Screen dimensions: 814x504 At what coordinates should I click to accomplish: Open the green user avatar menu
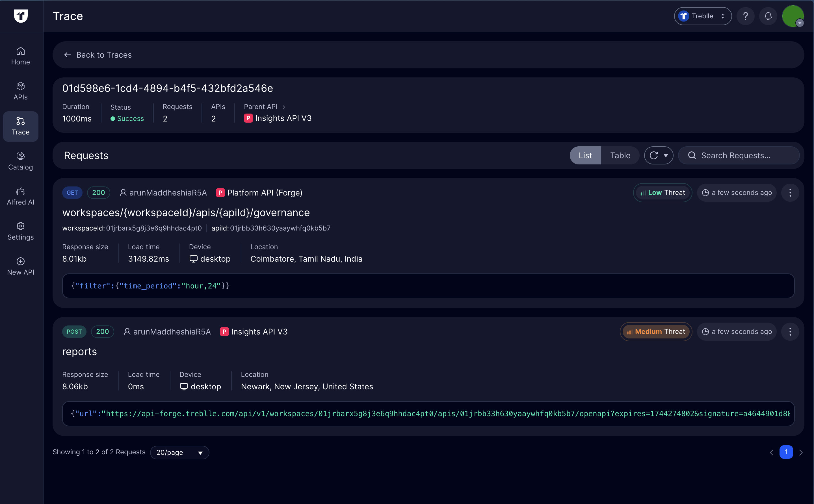793,16
